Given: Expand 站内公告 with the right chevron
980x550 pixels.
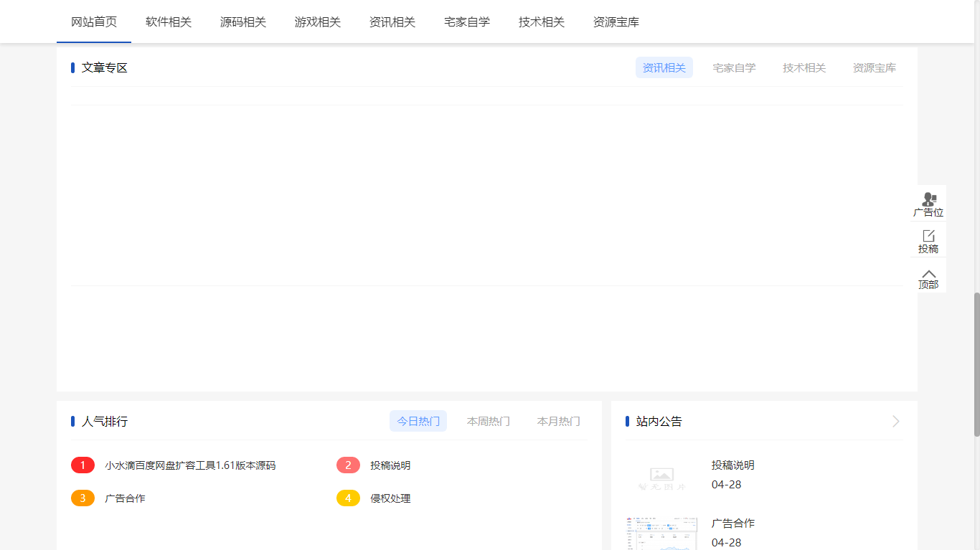Looking at the screenshot, I should (x=895, y=421).
